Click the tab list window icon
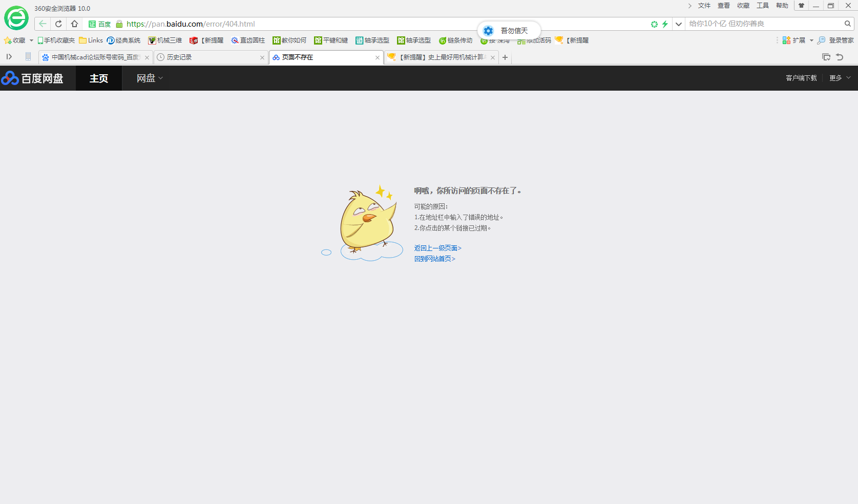The width and height of the screenshot is (858, 504). pyautogui.click(x=826, y=57)
